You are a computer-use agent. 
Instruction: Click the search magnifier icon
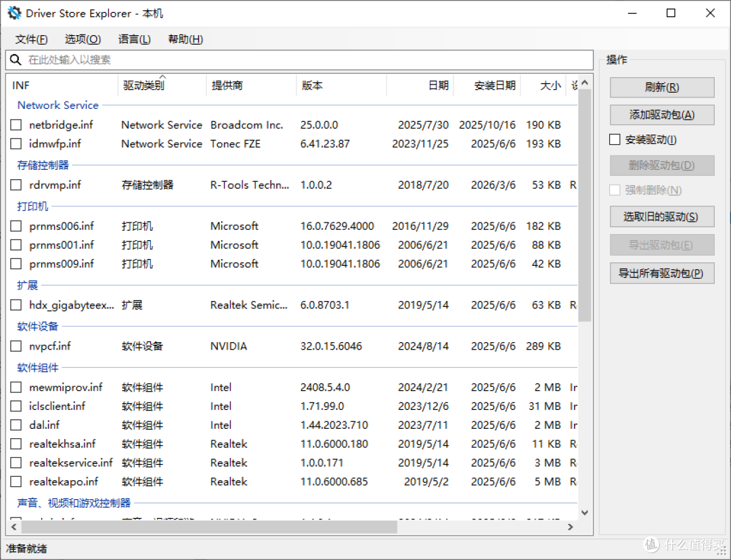[16, 60]
